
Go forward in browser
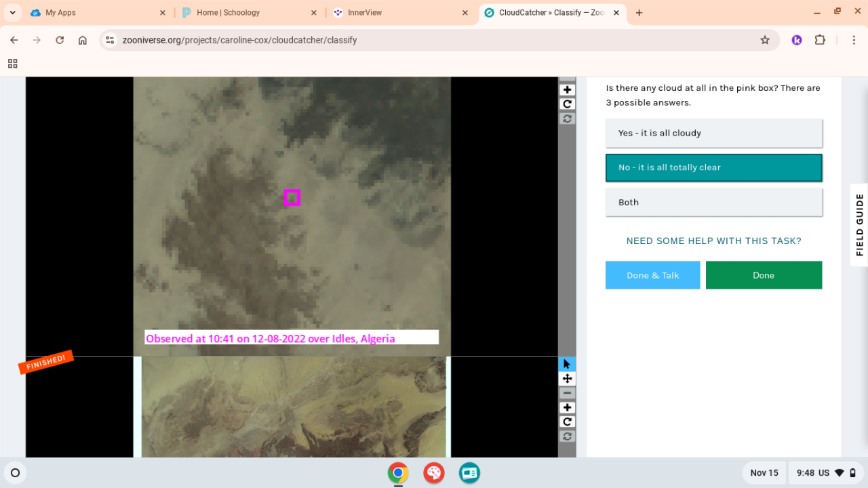click(x=37, y=40)
